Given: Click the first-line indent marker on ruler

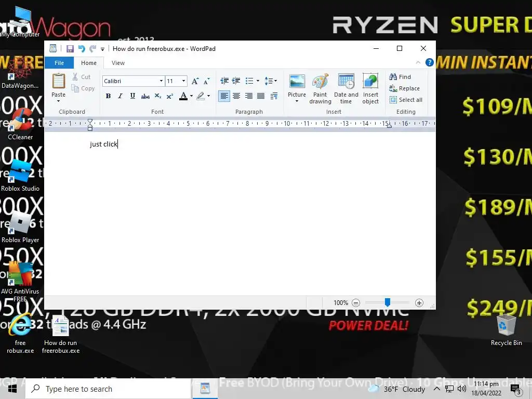Looking at the screenshot, I should click(x=90, y=121).
